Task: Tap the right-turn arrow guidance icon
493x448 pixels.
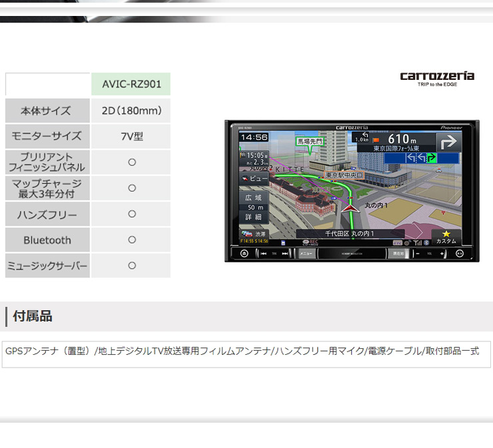Action: [449, 142]
